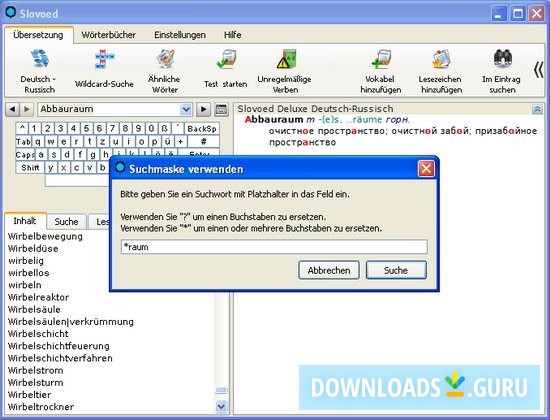Select wirbeln in word list
This screenshot has width=550, height=420.
(25, 285)
